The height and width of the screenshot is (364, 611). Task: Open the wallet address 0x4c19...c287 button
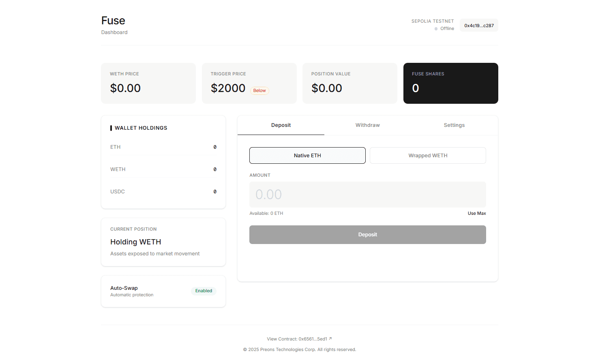(479, 26)
